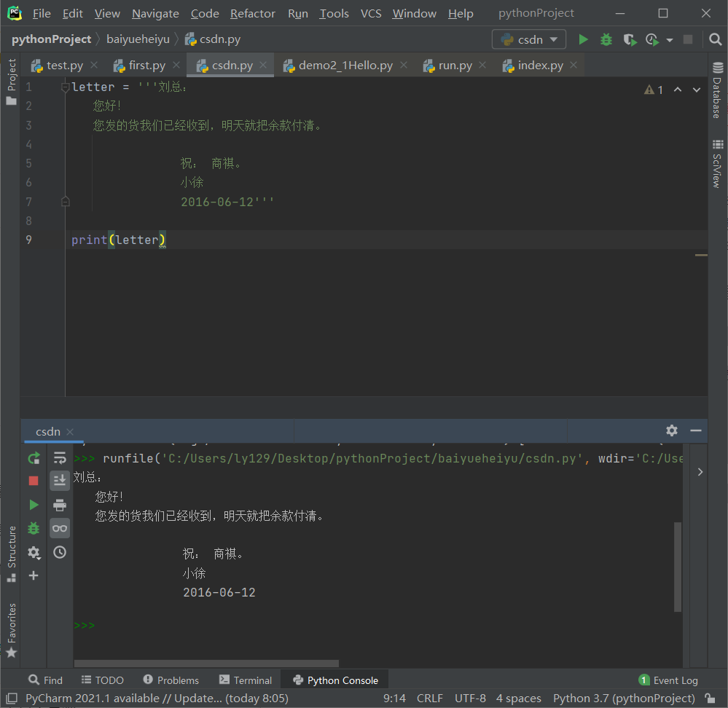Toggle scroll-to-end in the console
728x708 pixels.
(x=60, y=481)
